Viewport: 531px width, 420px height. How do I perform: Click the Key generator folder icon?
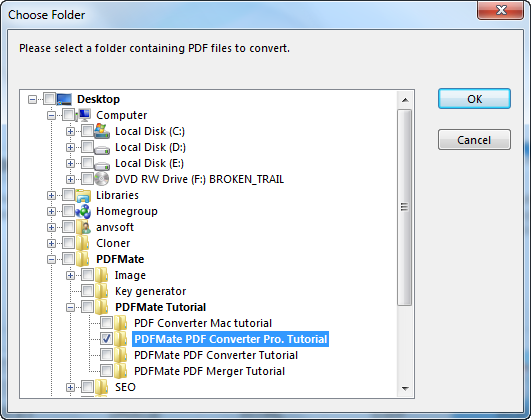(102, 291)
